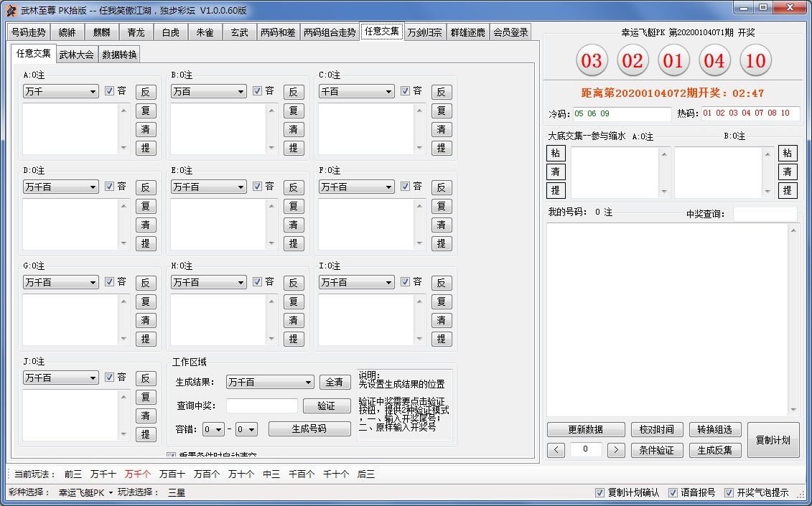
Task: Disable the 语音报号 checkbox
Action: pos(673,493)
